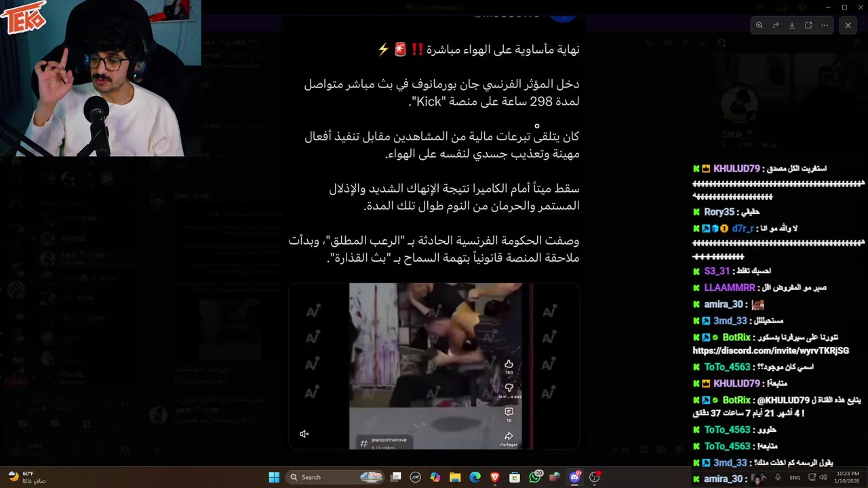The height and width of the screenshot is (488, 868).
Task: Open Microsoft Store from the taskbar
Action: [x=515, y=477]
